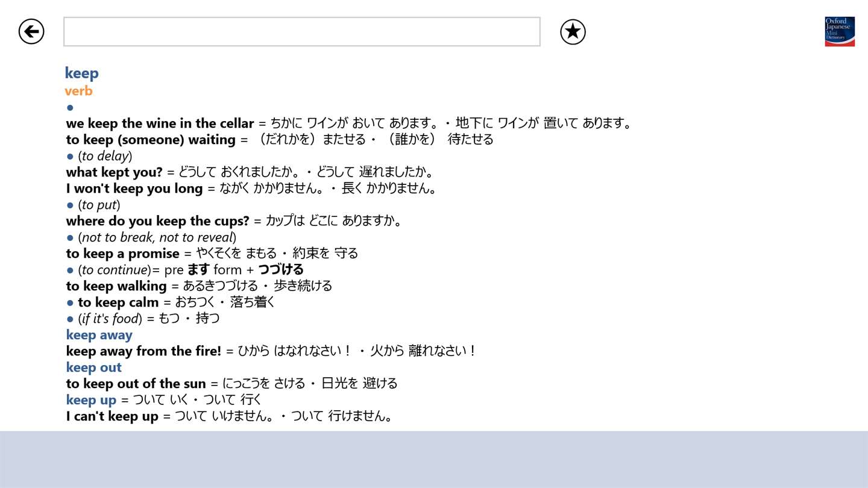The height and width of the screenshot is (488, 868).
Task: Add entry to favorites with star icon
Action: [x=573, y=31]
